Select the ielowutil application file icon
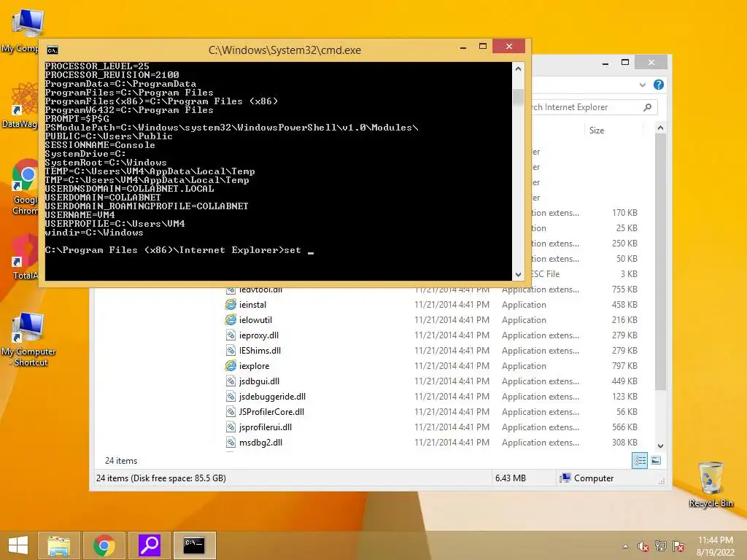Viewport: 747px width, 560px height. [231, 319]
